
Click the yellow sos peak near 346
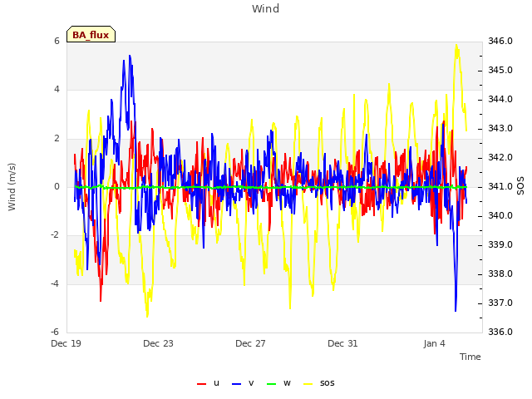456,45
